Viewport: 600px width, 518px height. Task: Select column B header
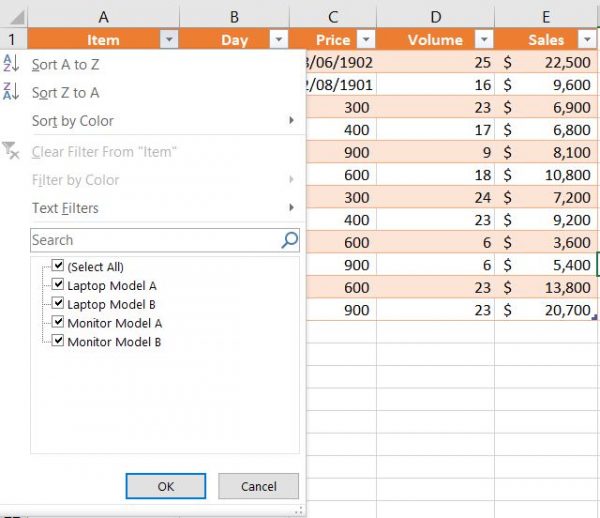point(234,17)
